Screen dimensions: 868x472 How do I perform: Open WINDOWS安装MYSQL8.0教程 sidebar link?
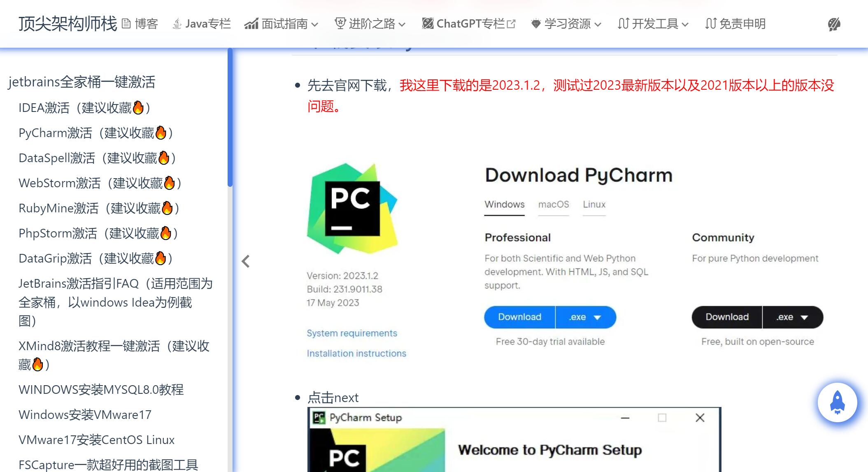[x=101, y=390]
